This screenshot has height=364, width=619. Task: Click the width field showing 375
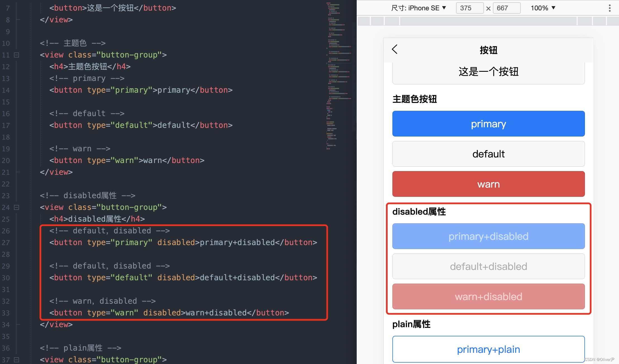click(470, 8)
